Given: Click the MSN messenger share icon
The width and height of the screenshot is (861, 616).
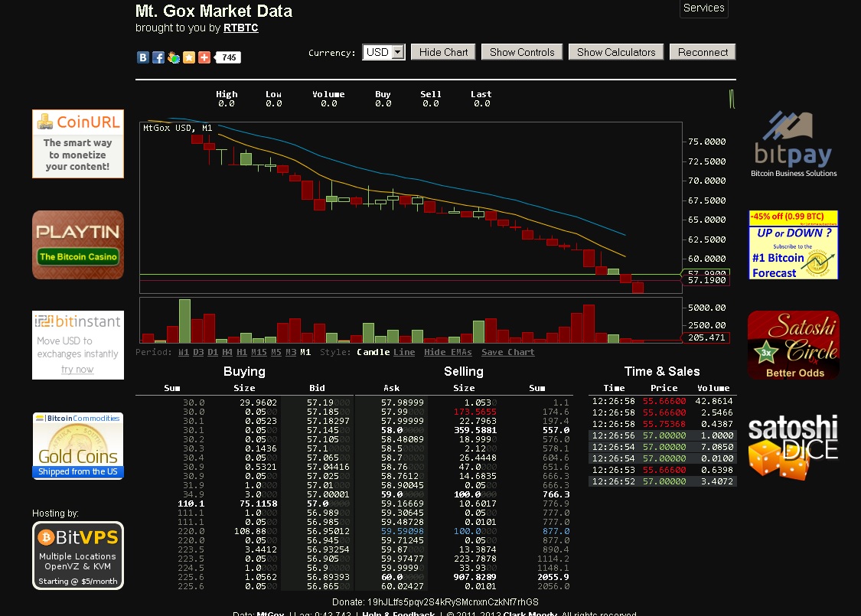Looking at the screenshot, I should point(174,57).
